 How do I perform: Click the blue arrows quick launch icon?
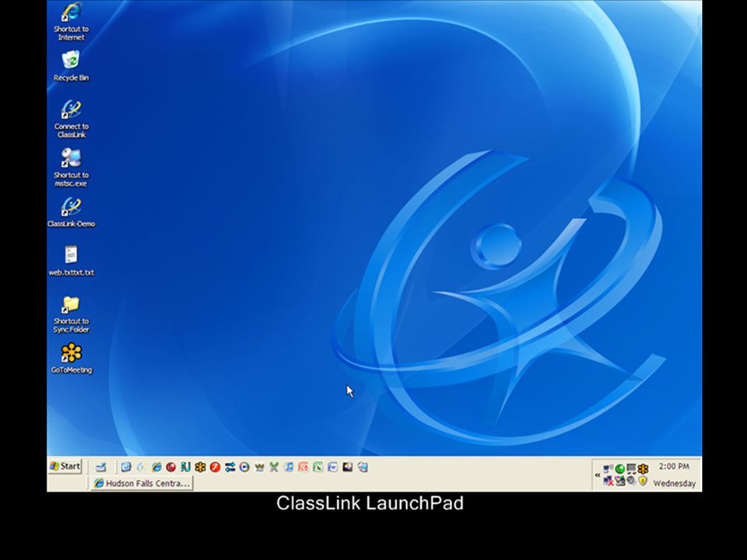tap(230, 467)
